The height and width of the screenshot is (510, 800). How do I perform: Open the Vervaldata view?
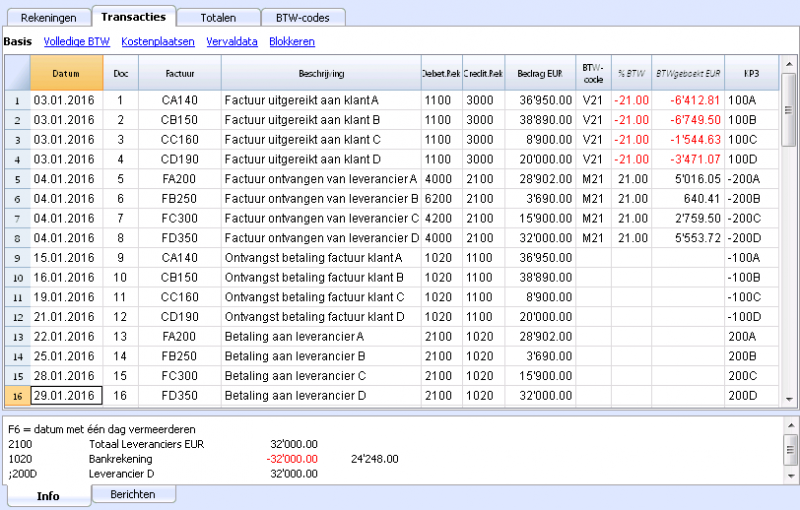pyautogui.click(x=232, y=41)
